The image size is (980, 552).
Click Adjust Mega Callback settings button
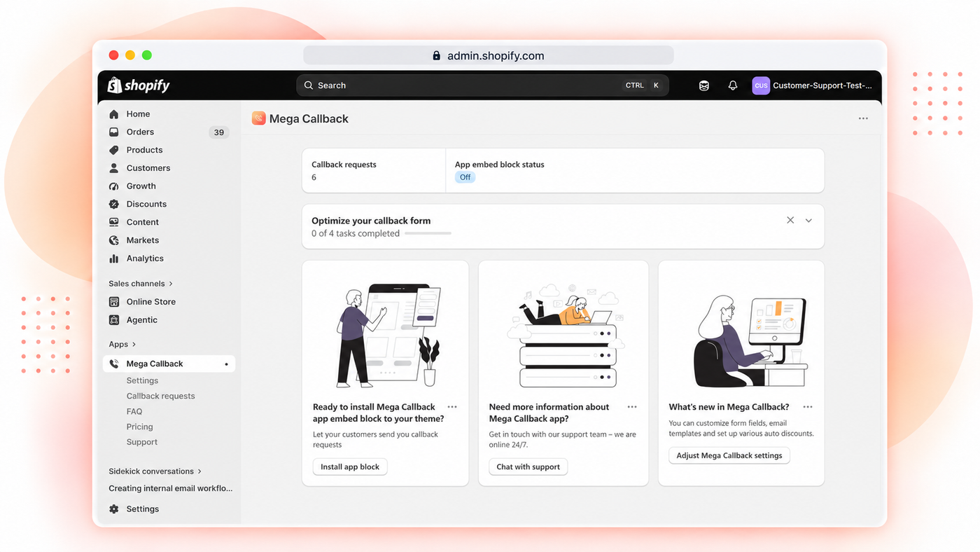tap(729, 455)
